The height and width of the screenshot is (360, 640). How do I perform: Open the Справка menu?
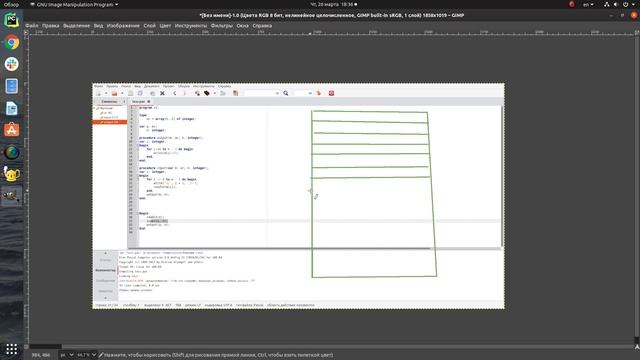point(262,25)
